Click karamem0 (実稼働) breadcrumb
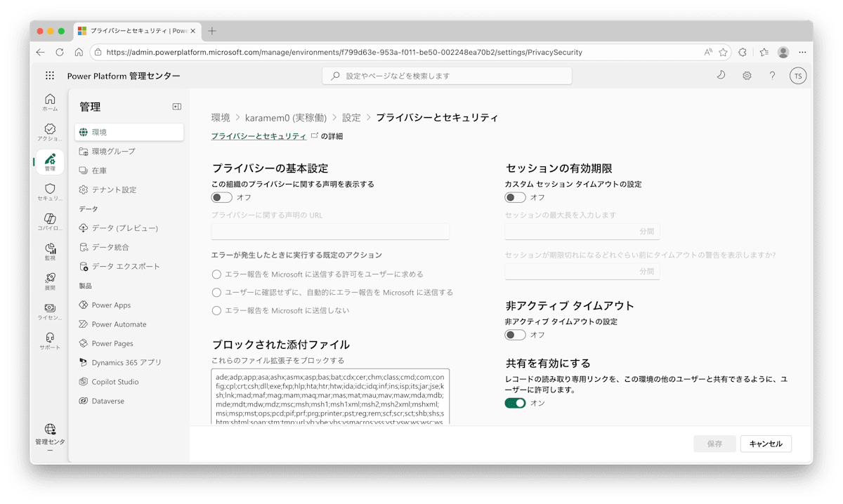 pos(286,117)
